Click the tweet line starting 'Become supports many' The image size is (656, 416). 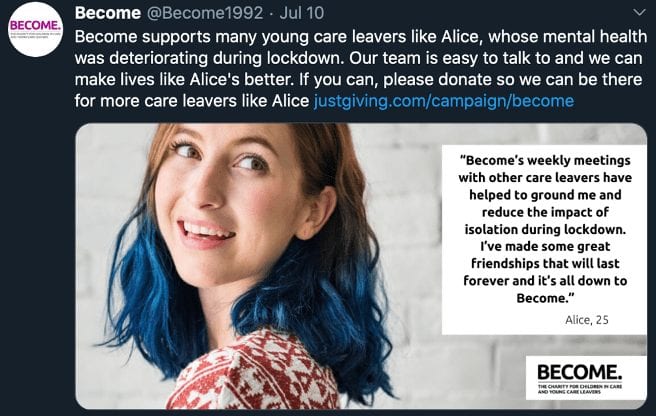(361, 36)
